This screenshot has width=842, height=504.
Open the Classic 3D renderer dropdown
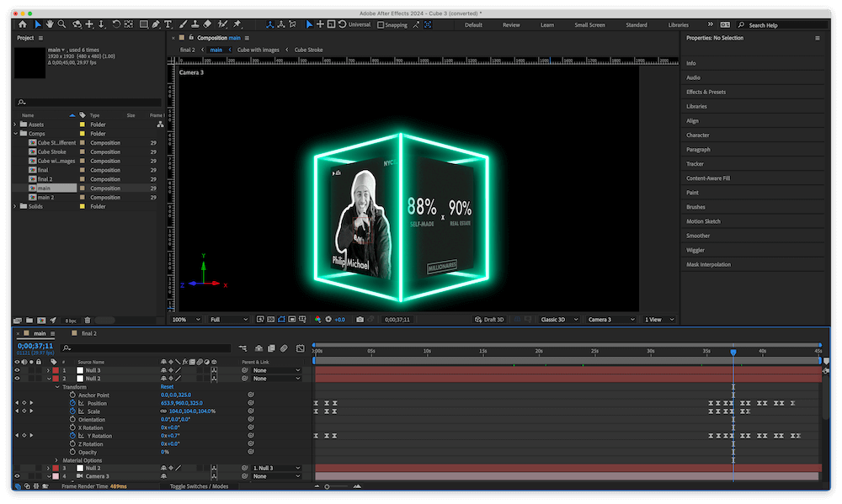click(x=559, y=320)
